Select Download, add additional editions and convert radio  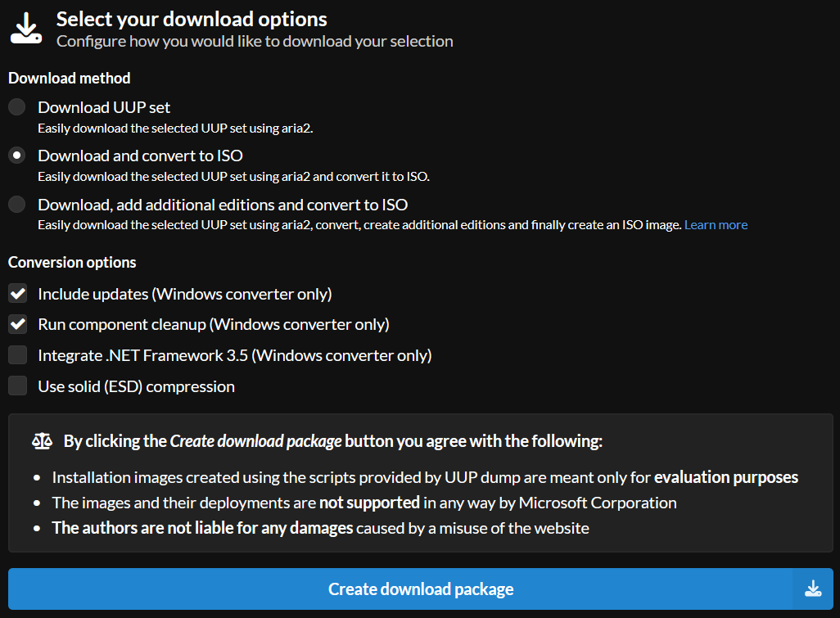[17, 205]
